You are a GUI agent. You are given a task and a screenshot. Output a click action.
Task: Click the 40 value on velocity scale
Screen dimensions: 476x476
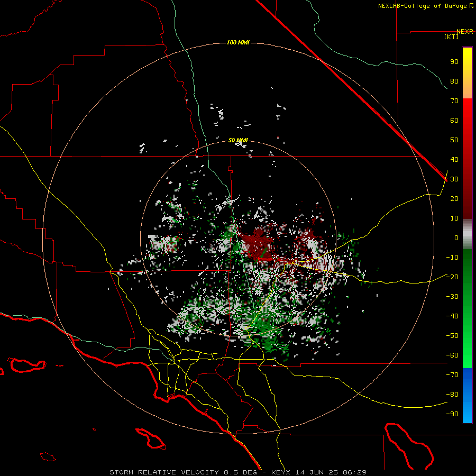point(454,160)
